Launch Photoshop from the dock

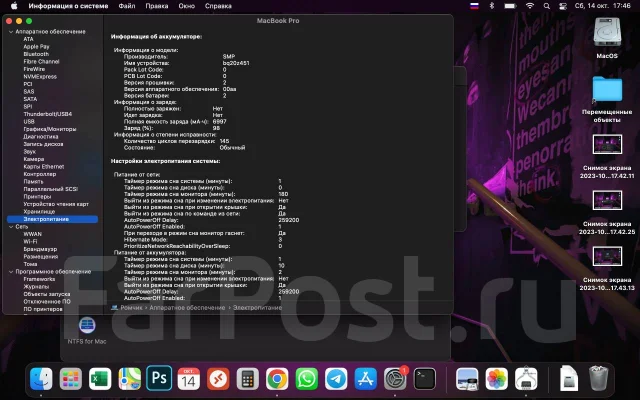click(159, 378)
